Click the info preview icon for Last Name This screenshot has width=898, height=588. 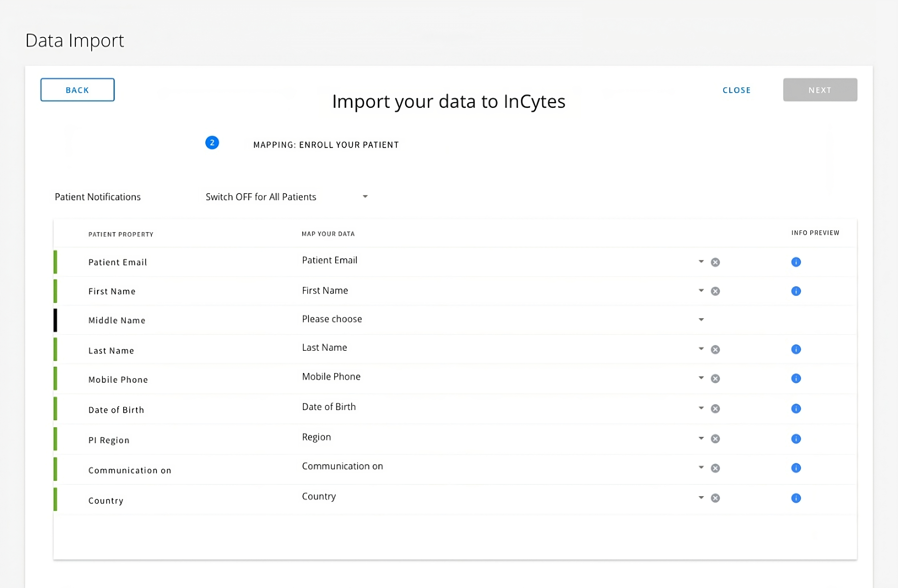796,350
